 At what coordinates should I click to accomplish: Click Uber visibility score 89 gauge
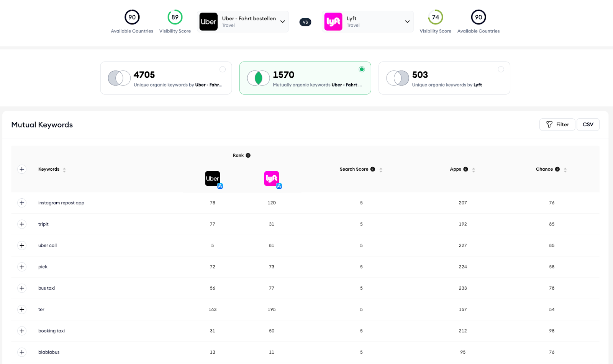tap(175, 17)
